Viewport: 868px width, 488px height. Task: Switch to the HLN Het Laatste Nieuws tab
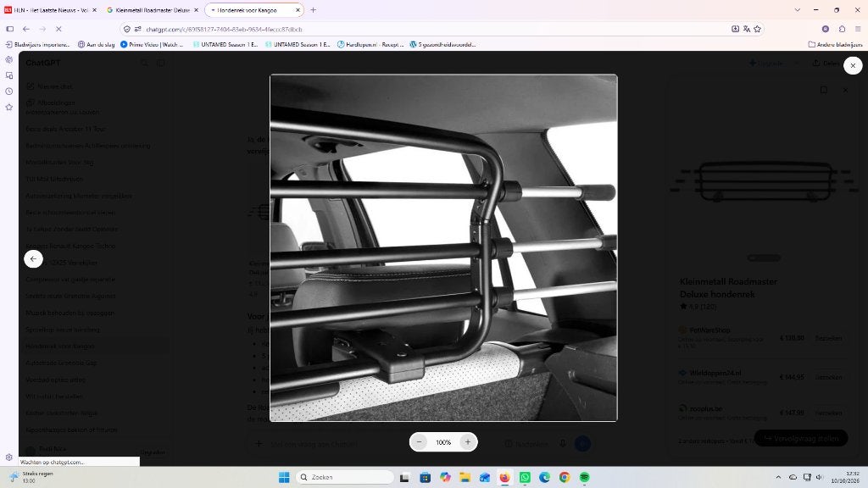[51, 10]
